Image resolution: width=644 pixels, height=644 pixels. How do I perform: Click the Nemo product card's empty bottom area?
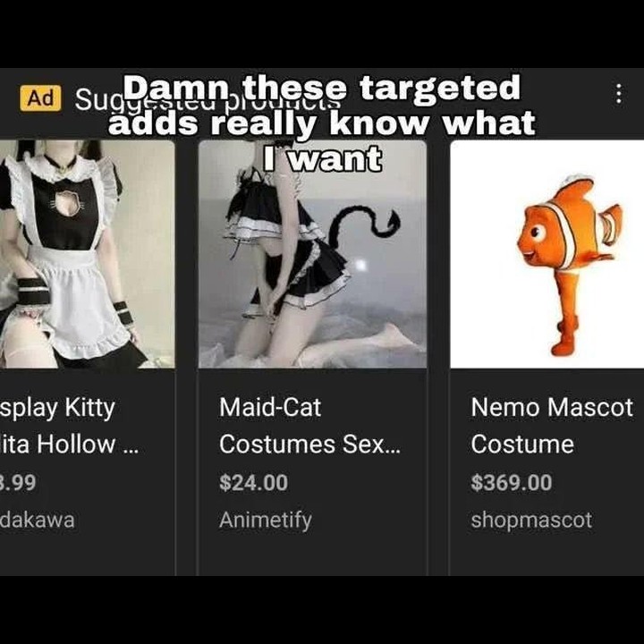click(x=547, y=555)
